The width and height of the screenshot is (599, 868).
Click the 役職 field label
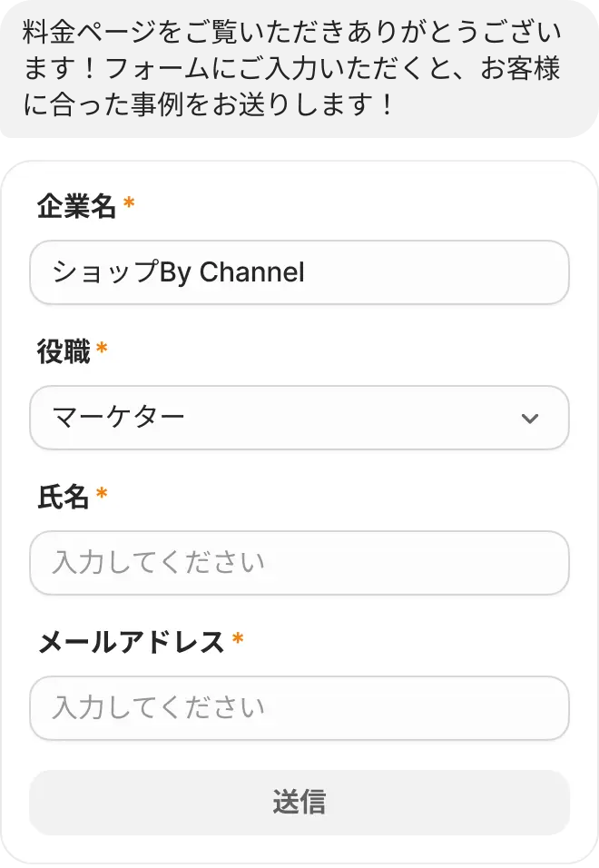(64, 352)
